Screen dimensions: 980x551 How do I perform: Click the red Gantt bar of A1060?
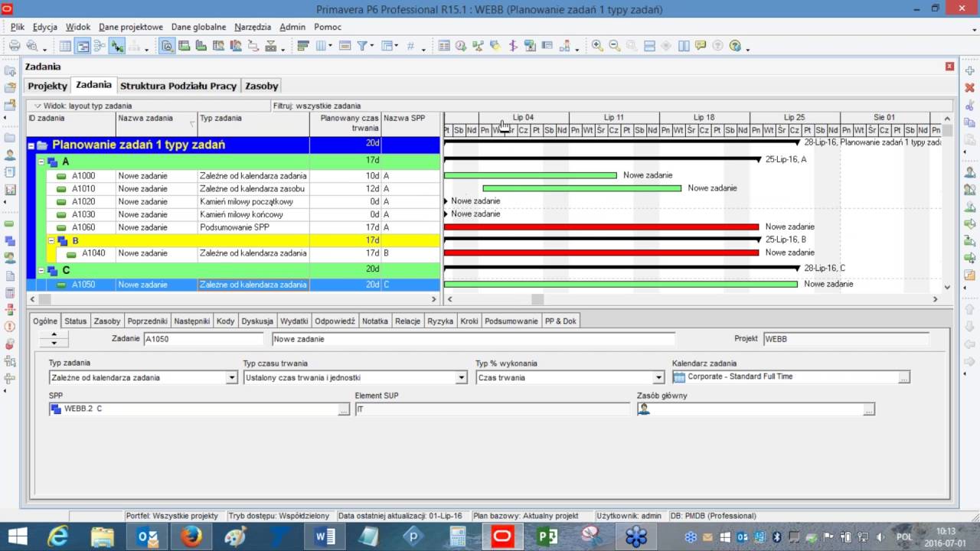[x=601, y=227]
